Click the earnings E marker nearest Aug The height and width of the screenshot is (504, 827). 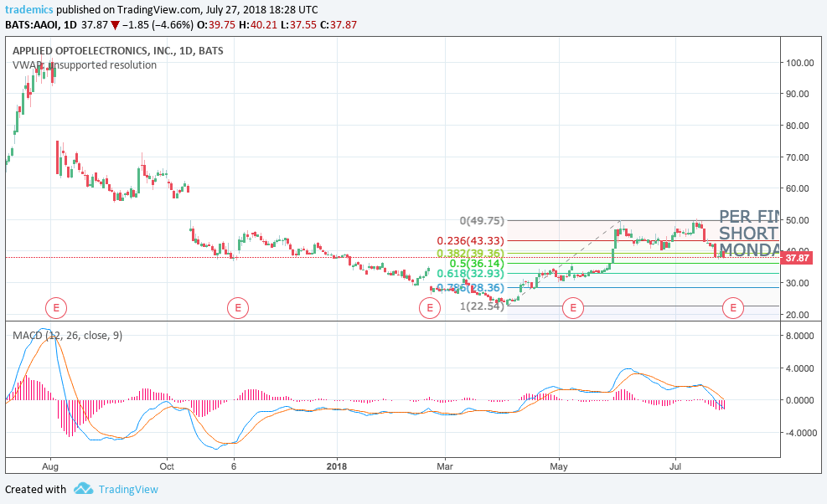point(56,307)
